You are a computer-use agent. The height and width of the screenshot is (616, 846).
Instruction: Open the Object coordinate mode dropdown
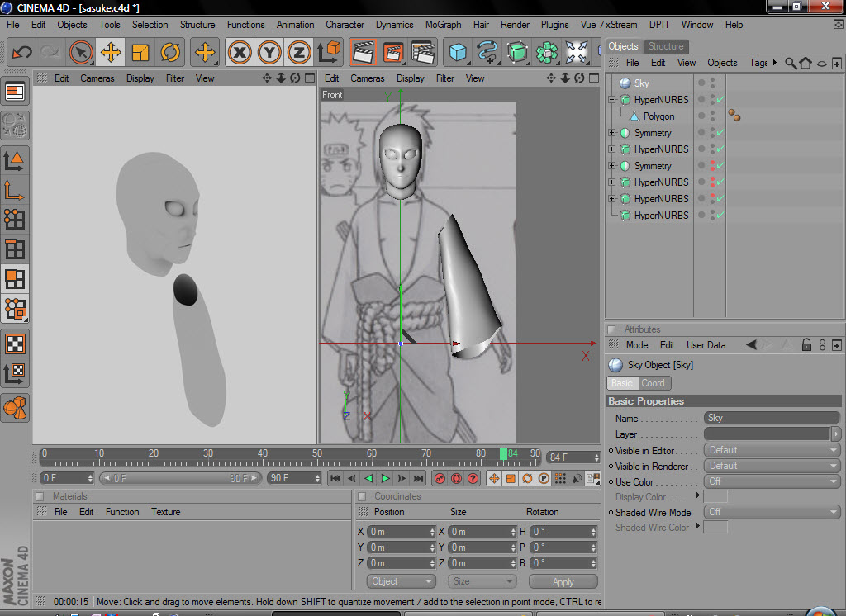(401, 581)
